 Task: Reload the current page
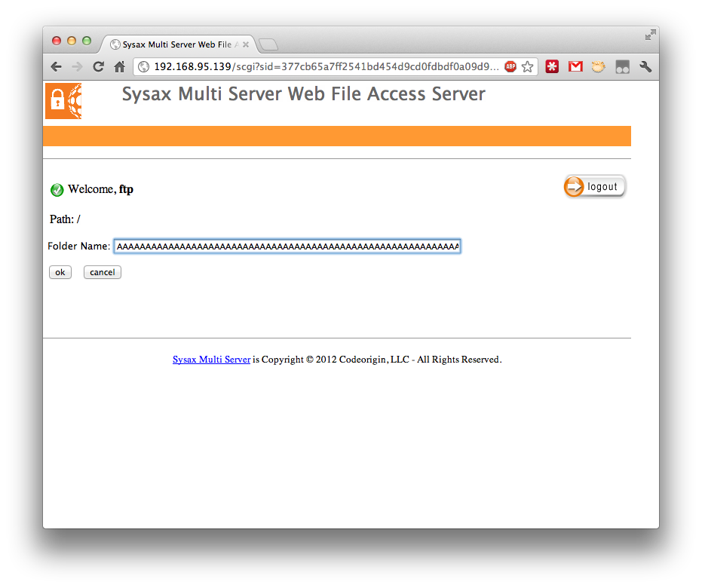coord(98,67)
